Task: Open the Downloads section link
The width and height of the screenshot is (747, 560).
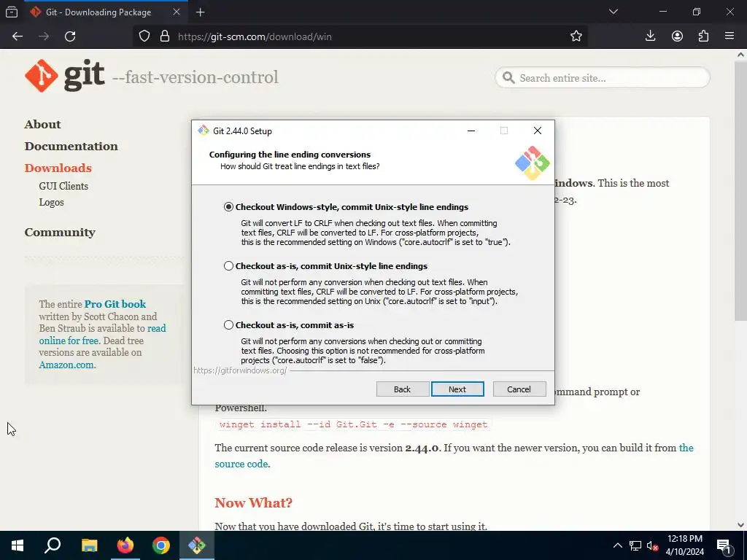Action: (x=58, y=168)
